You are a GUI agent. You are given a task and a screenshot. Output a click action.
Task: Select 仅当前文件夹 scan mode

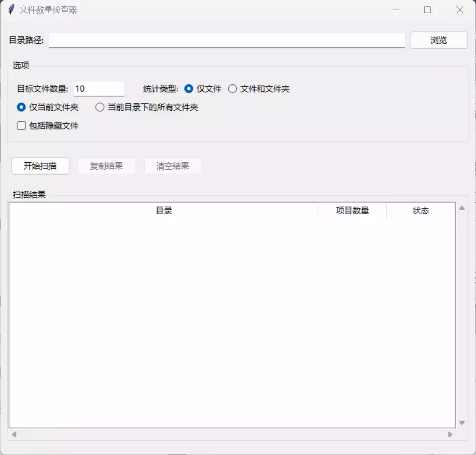[x=20, y=107]
